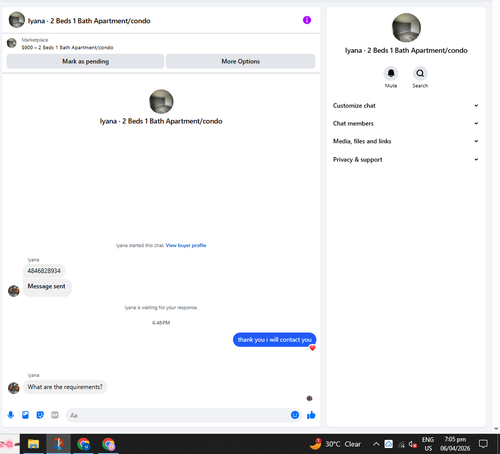Click conversation title in header

coord(89,21)
